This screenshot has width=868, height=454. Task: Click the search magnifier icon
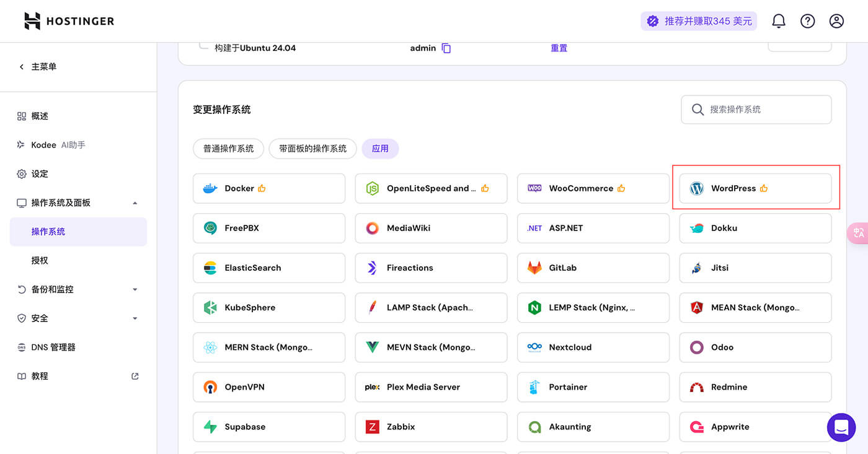(x=697, y=110)
